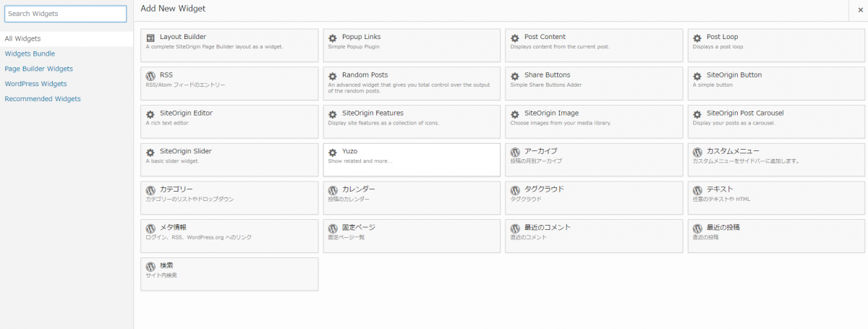Close the Add New Widget dialog

[x=859, y=10]
